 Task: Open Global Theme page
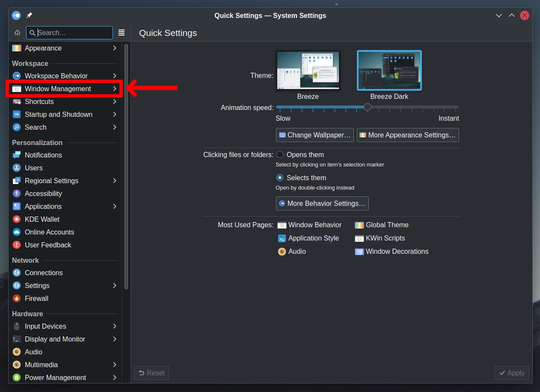(x=382, y=225)
